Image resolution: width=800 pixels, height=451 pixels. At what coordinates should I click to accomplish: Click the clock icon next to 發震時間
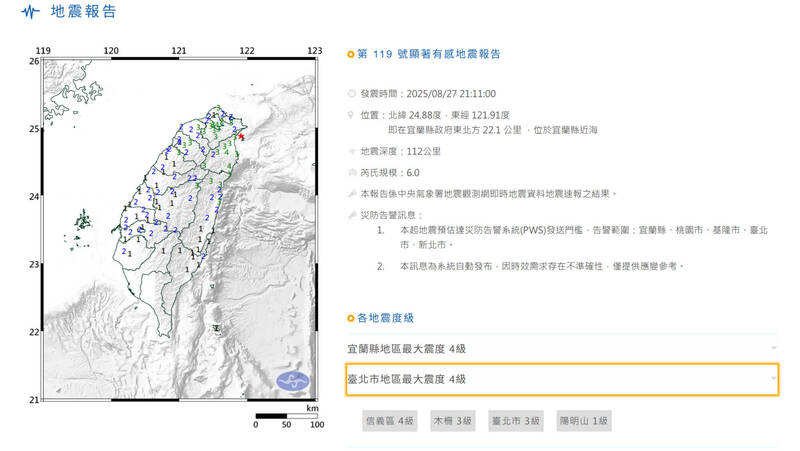tap(351, 93)
